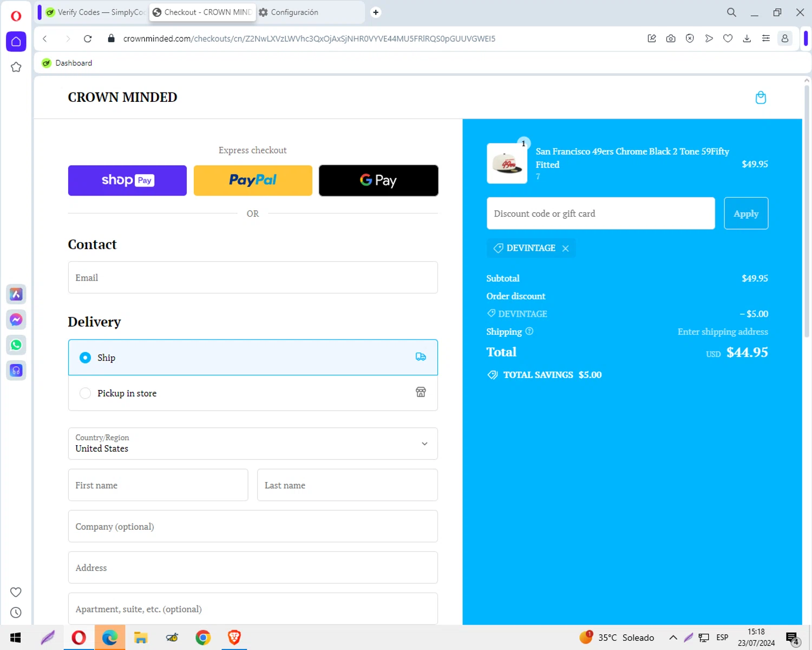Open the taskbar clock and date
The image size is (812, 650).
[x=756, y=638]
